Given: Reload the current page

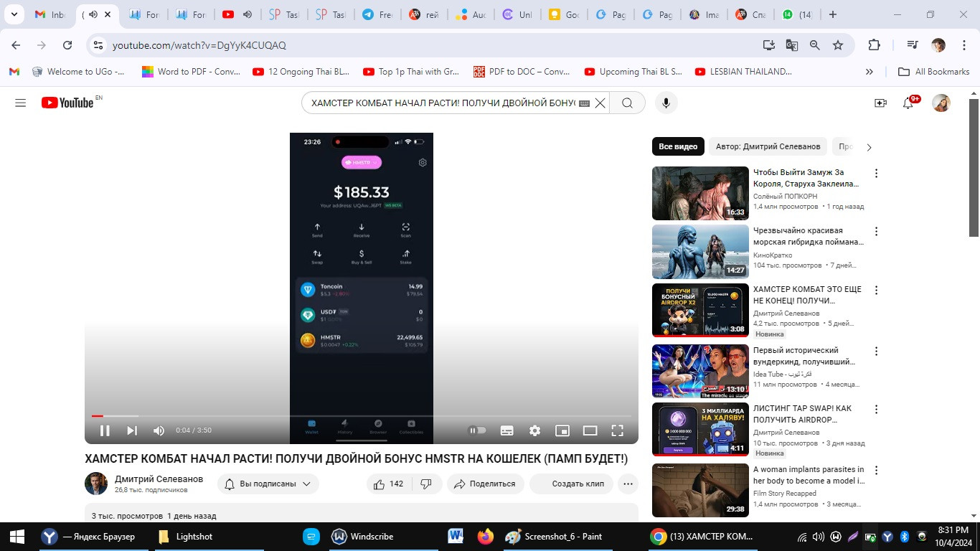Looking at the screenshot, I should point(67,45).
